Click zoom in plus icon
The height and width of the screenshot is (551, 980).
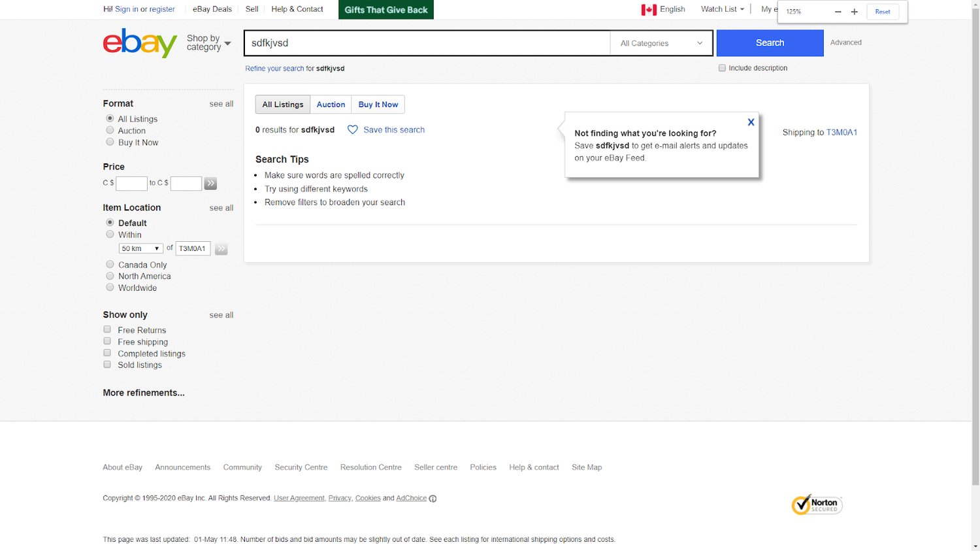coord(854,12)
